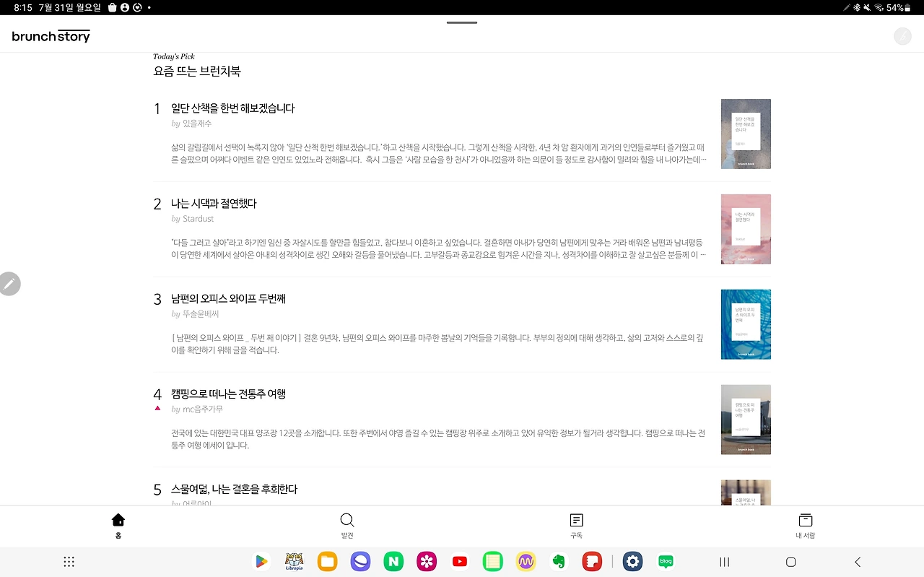Tap the cover thumbnail for 스물여덟, 나는 결혼을 후회한다
This screenshot has height=577, width=924.
[x=746, y=493]
